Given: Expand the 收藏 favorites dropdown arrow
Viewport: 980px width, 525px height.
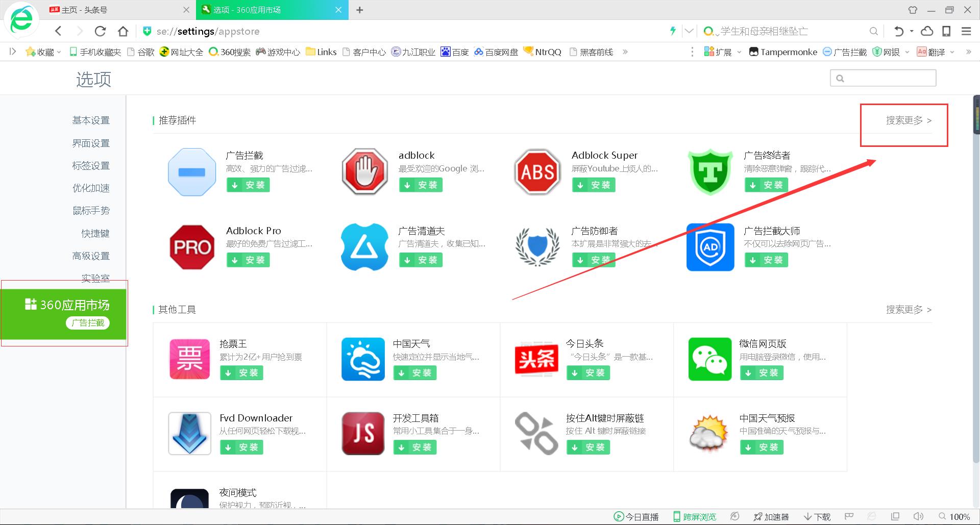Looking at the screenshot, I should coord(58,52).
